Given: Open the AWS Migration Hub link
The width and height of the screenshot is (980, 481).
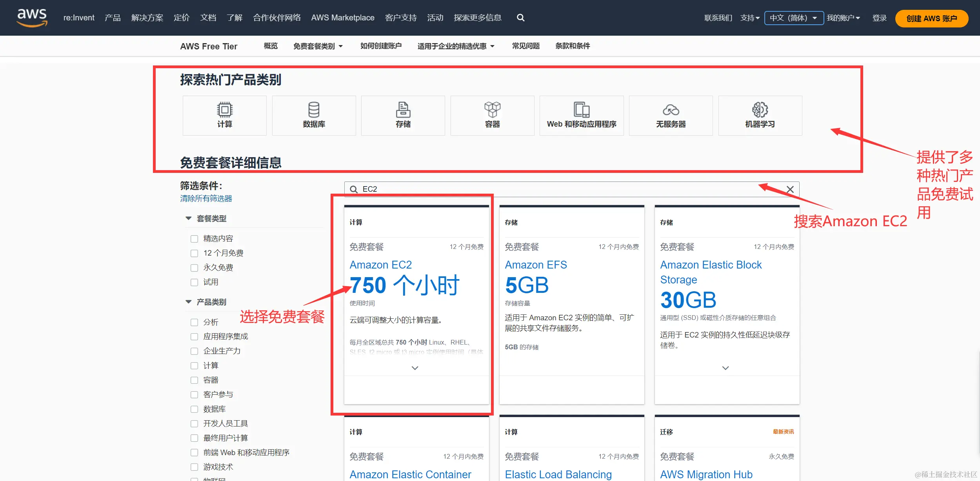Looking at the screenshot, I should (706, 474).
